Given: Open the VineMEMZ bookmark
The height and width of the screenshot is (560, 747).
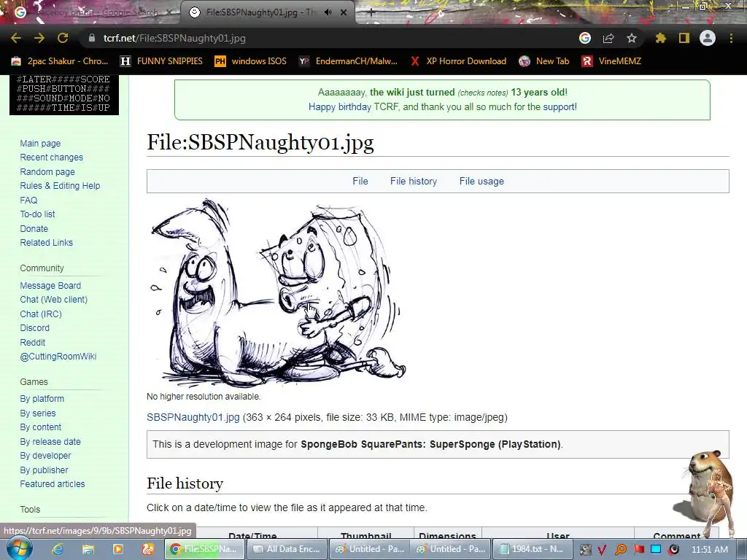Looking at the screenshot, I should [611, 61].
